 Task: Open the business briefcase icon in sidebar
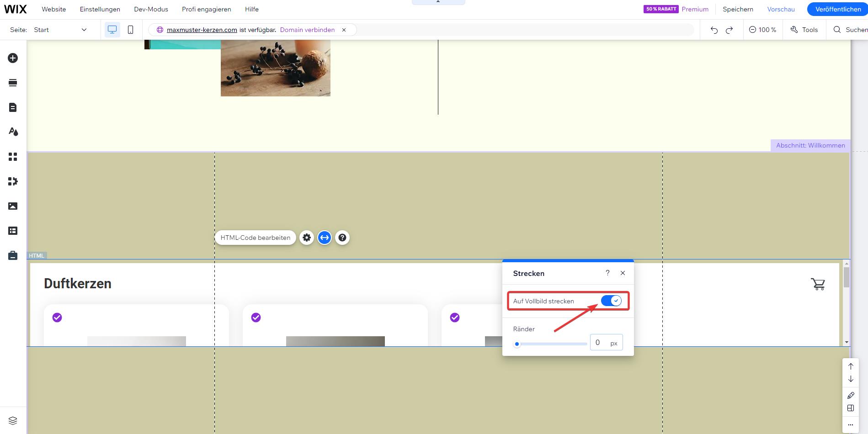(13, 255)
